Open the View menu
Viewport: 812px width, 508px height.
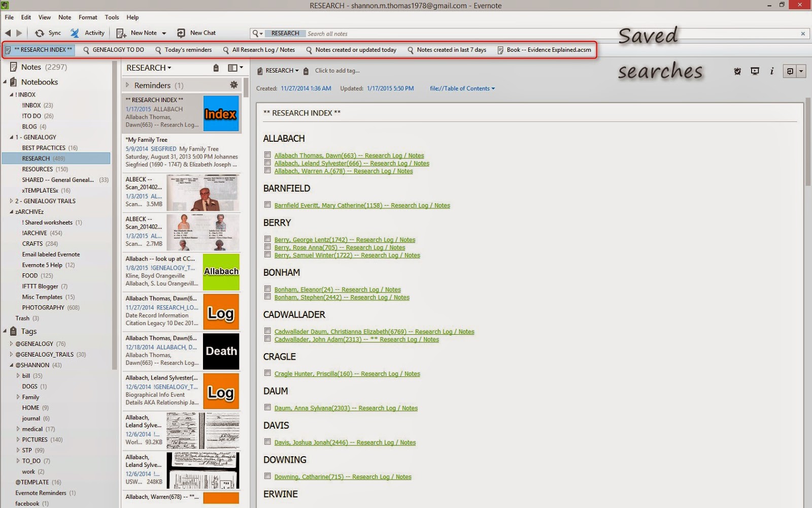coord(45,17)
